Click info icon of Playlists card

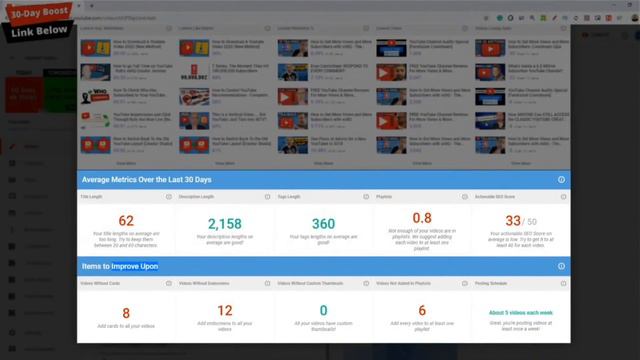click(x=464, y=197)
